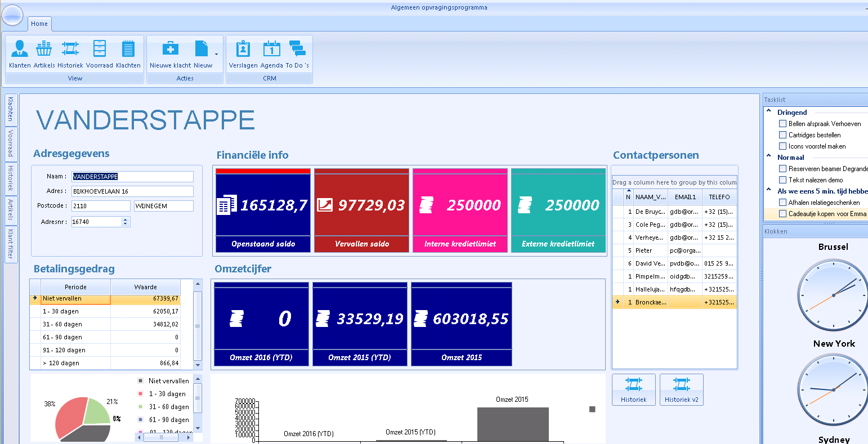The height and width of the screenshot is (444, 868).
Task: Click the Vervallen saldo tile
Action: coord(362,210)
